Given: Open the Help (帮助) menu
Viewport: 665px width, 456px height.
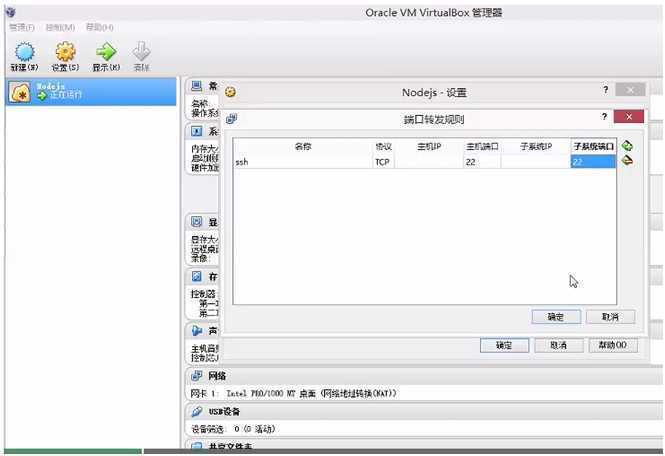Looking at the screenshot, I should pyautogui.click(x=100, y=28).
